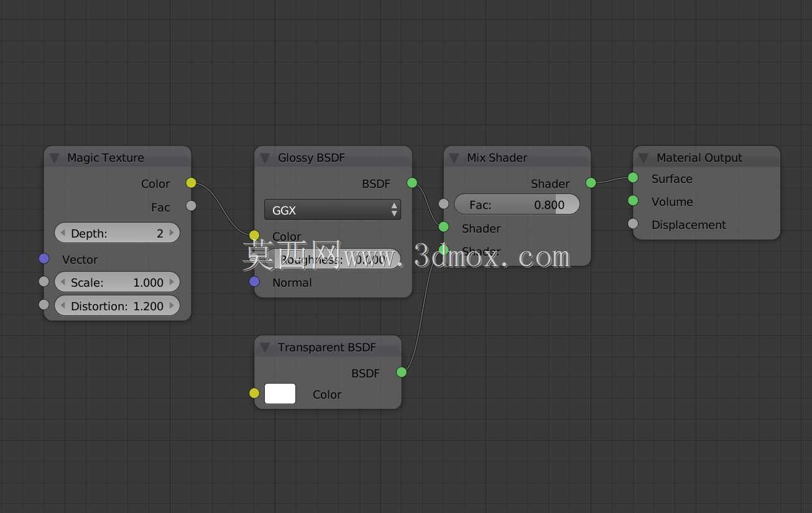
Task: Collapse the Material Output node triangle
Action: point(644,158)
